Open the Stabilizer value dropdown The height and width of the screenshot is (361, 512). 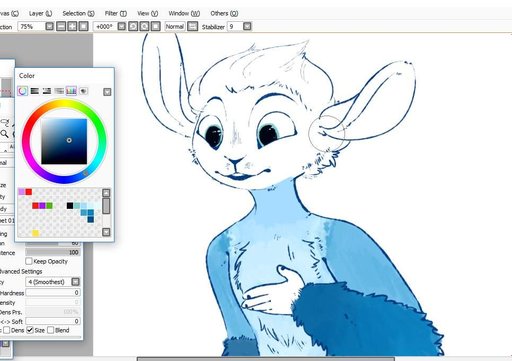247,26
